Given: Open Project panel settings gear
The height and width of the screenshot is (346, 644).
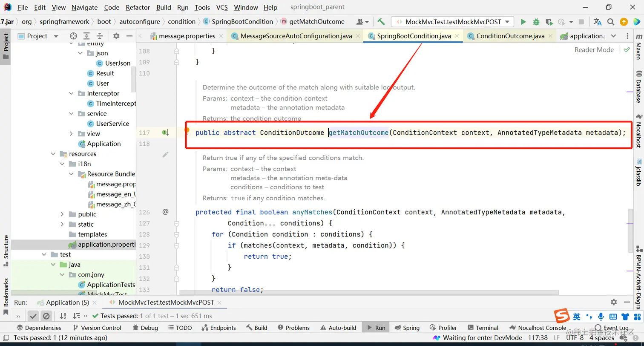Looking at the screenshot, I should click(116, 36).
